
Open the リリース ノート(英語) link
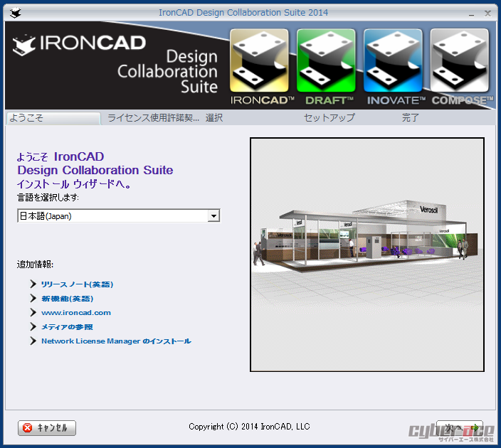pos(77,284)
